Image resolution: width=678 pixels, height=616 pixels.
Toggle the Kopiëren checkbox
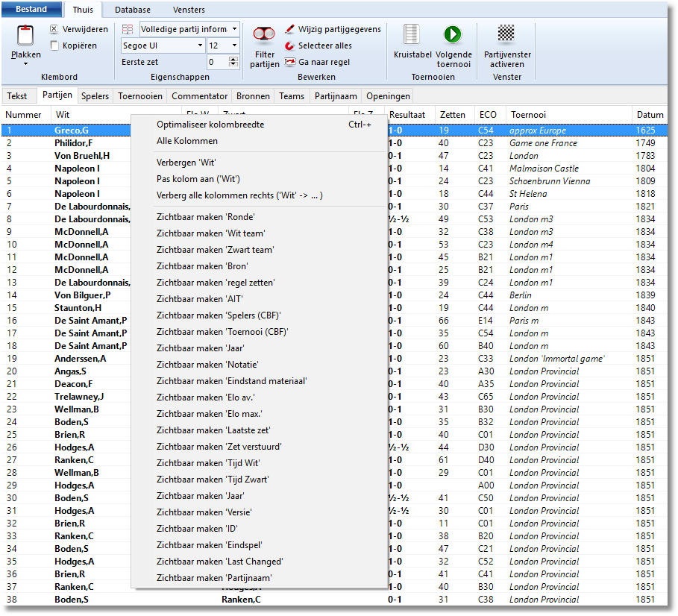coord(54,45)
